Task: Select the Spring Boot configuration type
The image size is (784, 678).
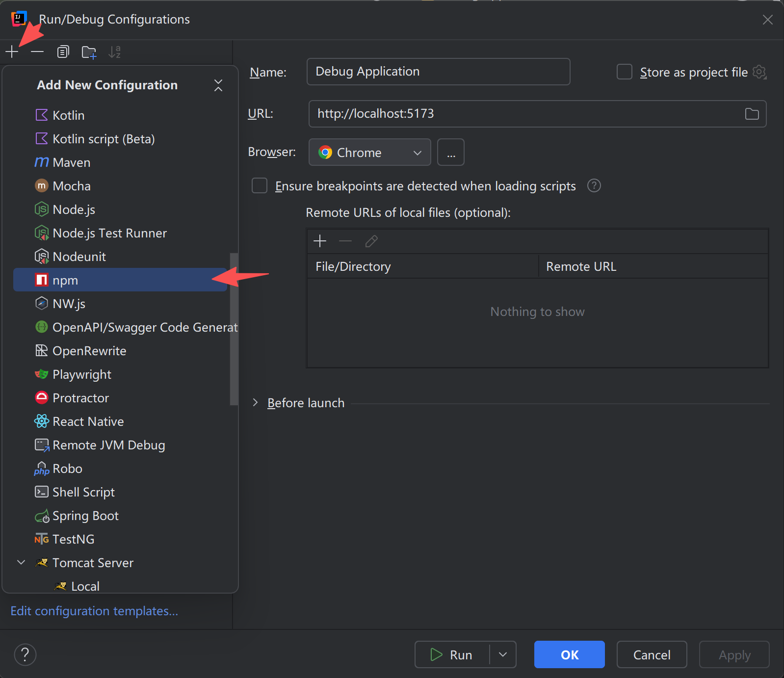Action: (120, 516)
